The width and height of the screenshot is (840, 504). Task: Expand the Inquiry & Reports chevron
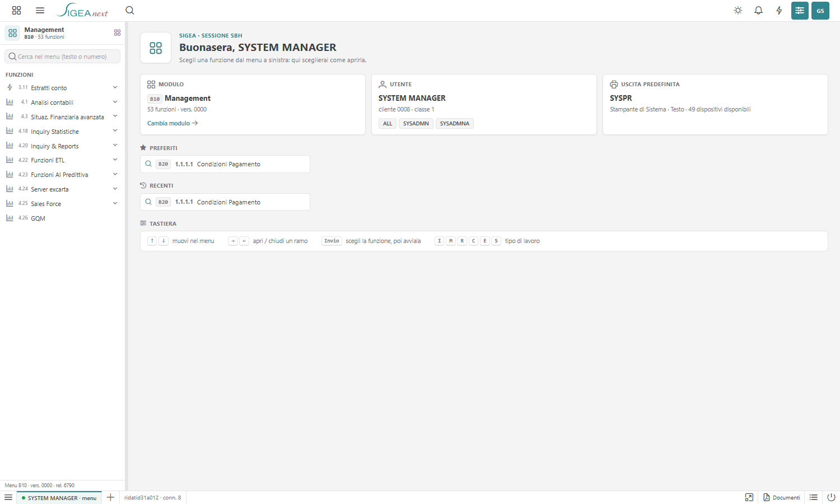click(115, 146)
